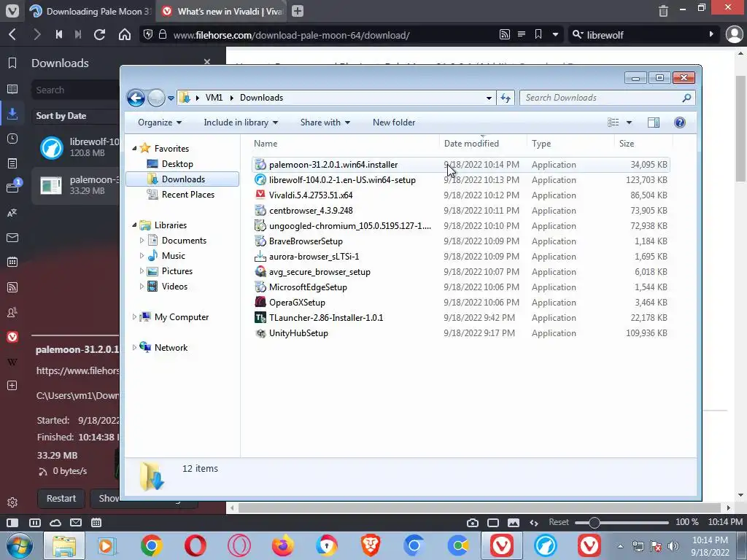Click Vivaldi rewind navigation button

59,34
